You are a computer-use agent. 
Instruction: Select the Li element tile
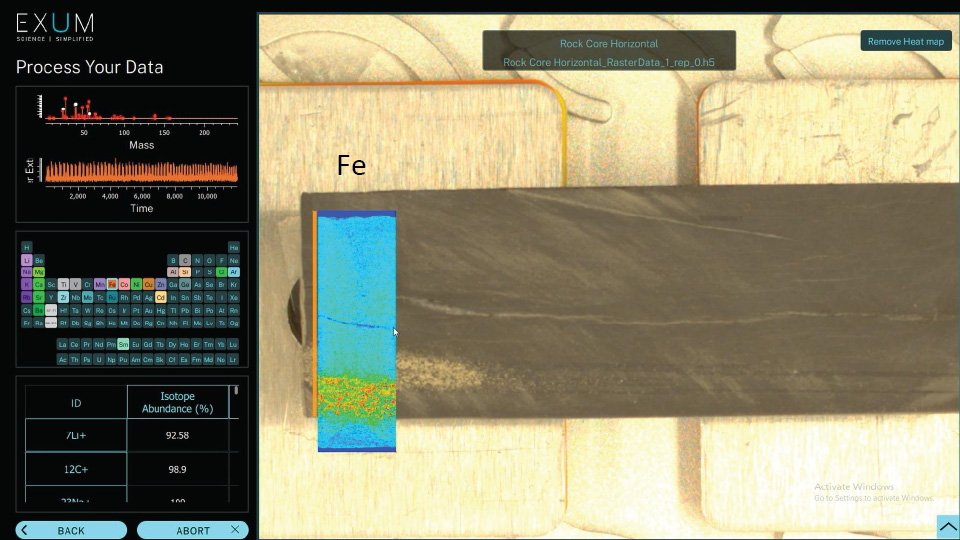pyautogui.click(x=26, y=260)
